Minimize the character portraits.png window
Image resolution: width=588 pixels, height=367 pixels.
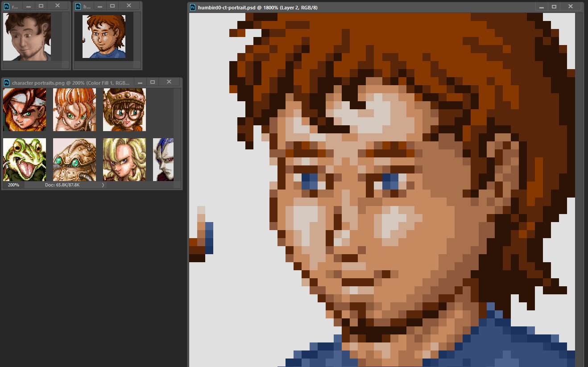point(139,82)
